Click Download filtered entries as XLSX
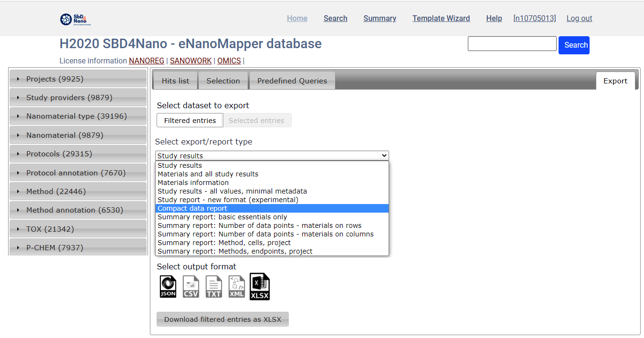 click(222, 319)
